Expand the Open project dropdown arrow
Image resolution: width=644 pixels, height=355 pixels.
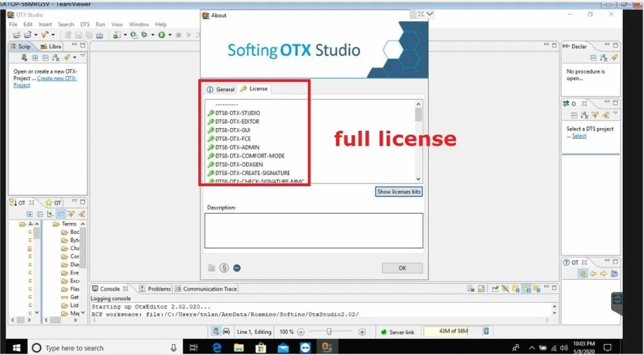35,35
